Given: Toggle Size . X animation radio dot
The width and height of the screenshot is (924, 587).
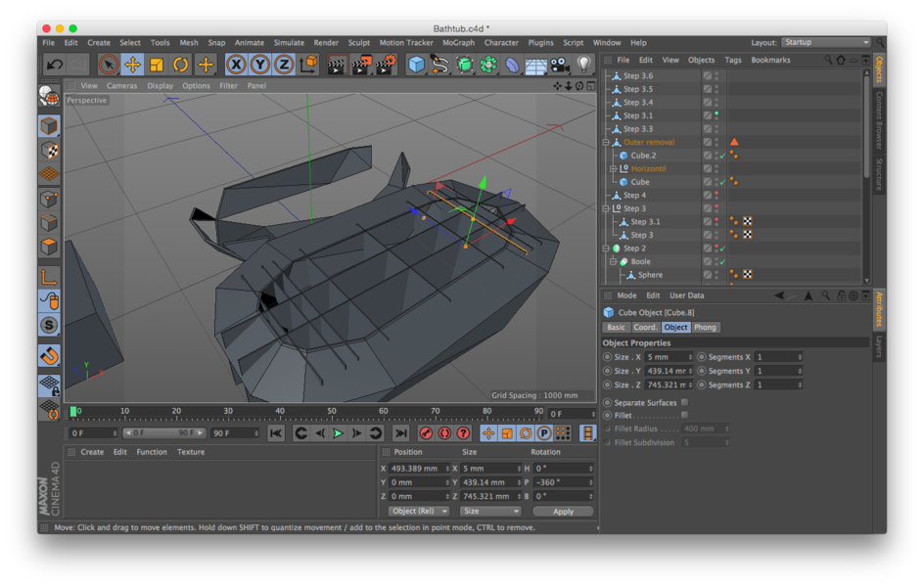Looking at the screenshot, I should (x=607, y=357).
